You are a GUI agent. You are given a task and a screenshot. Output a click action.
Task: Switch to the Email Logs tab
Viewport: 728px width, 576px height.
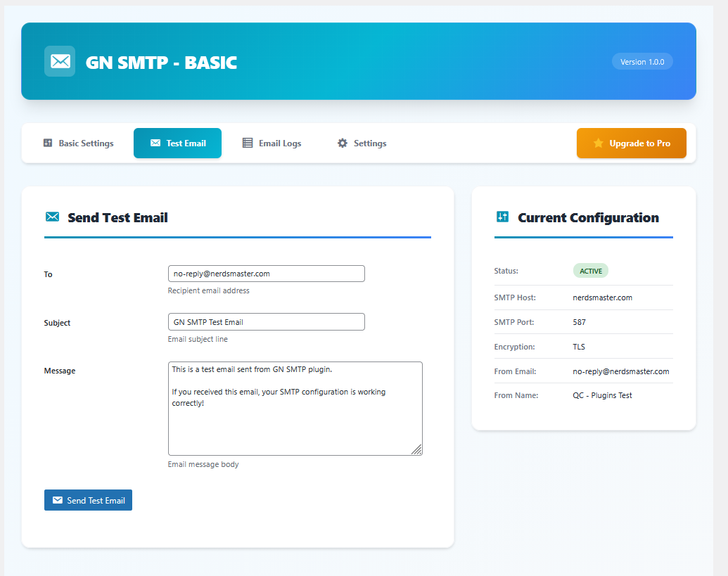pyautogui.click(x=272, y=143)
